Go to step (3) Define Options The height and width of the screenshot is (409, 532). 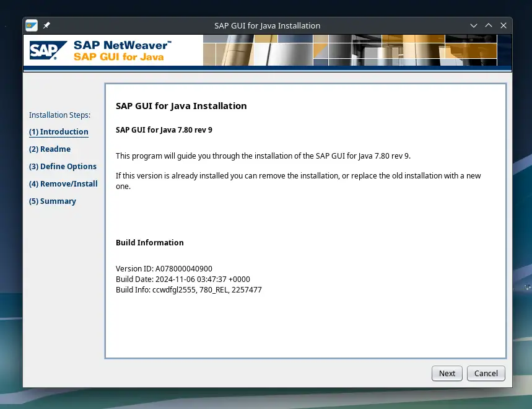click(63, 166)
